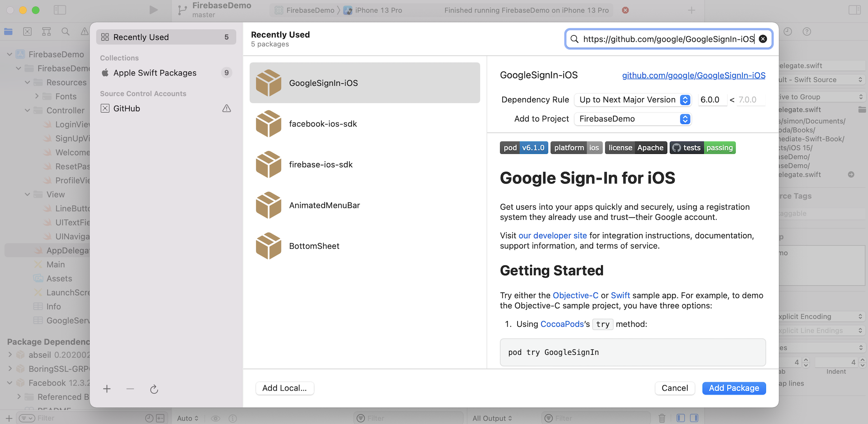
Task: Click the minimum version field 6.0.0
Action: click(711, 100)
